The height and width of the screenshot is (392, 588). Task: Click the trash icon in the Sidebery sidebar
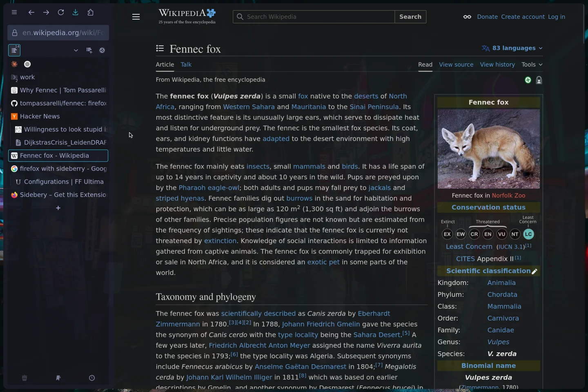pos(24,378)
